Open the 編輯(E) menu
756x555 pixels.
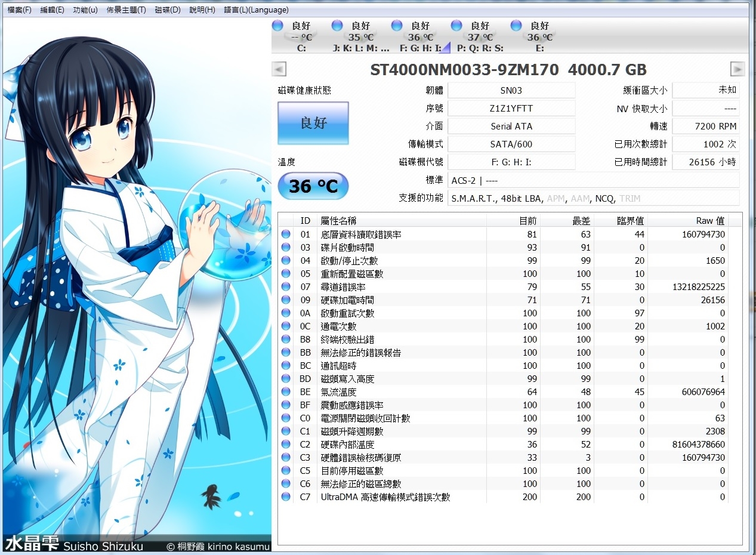52,10
